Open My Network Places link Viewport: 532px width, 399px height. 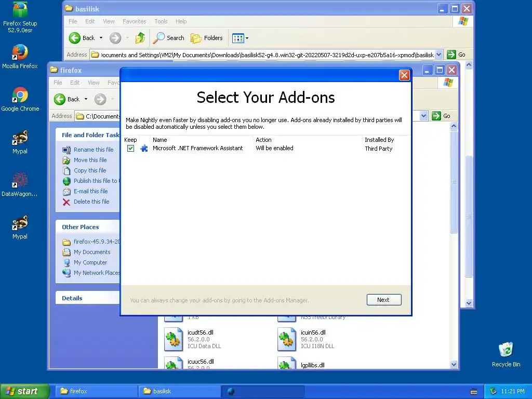pyautogui.click(x=96, y=273)
